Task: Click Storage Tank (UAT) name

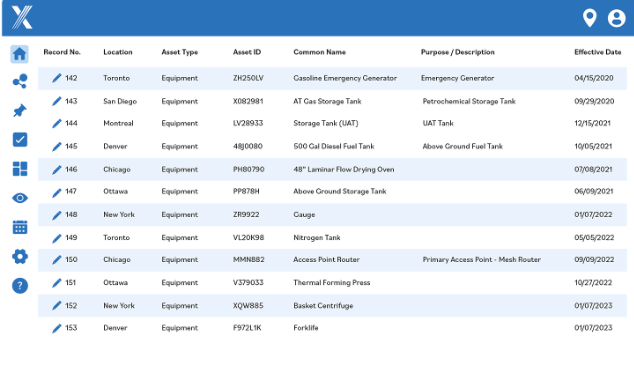Action: (x=325, y=123)
